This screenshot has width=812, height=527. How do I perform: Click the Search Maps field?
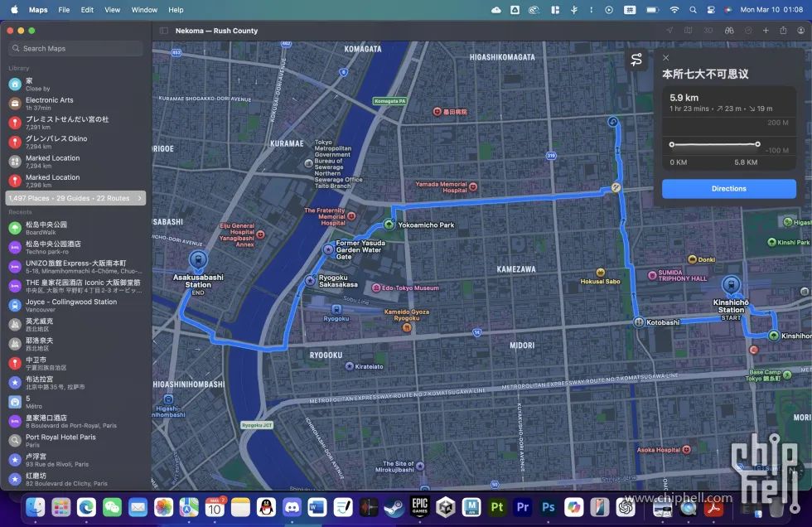pyautogui.click(x=75, y=48)
